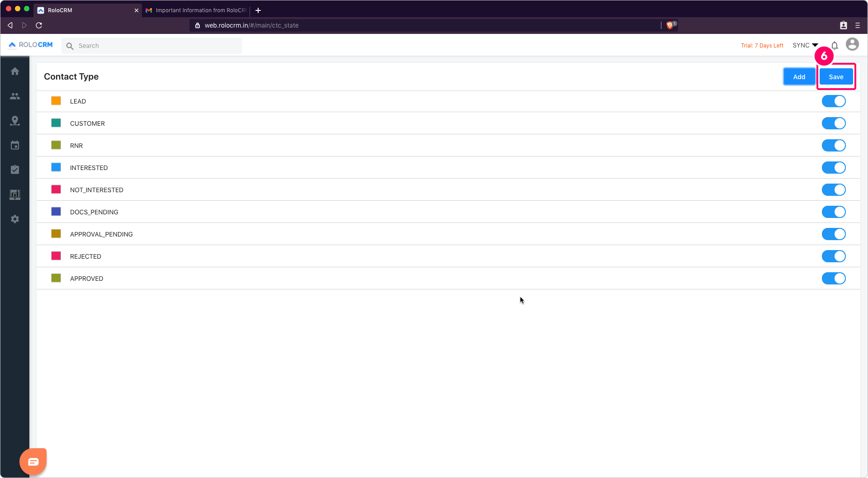Select the CUSTOMER label text
The width and height of the screenshot is (868, 478).
tap(87, 123)
